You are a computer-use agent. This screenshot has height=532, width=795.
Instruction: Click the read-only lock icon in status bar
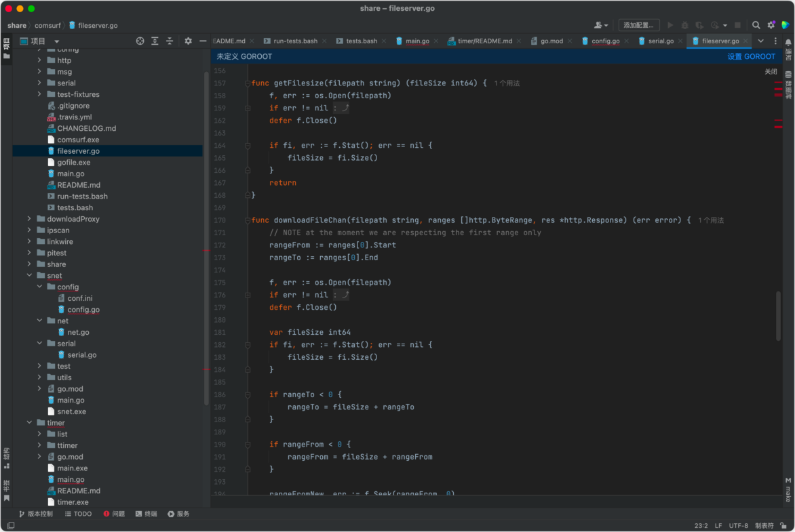point(783,525)
